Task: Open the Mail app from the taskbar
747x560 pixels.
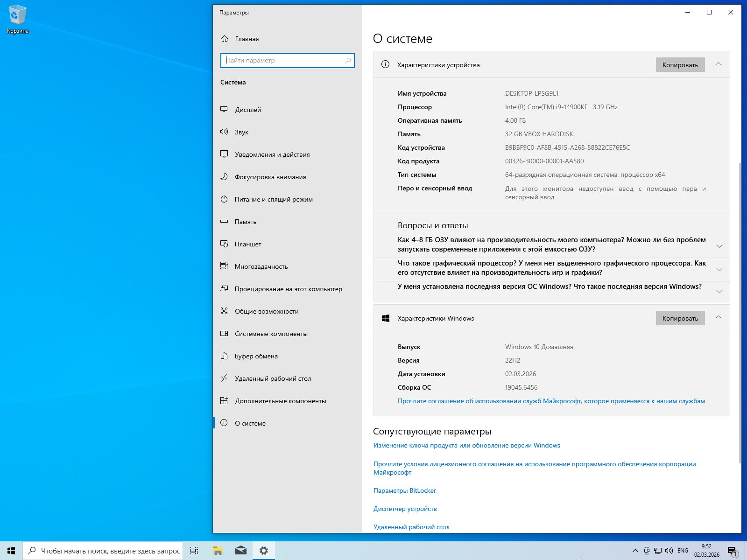Action: (x=240, y=551)
